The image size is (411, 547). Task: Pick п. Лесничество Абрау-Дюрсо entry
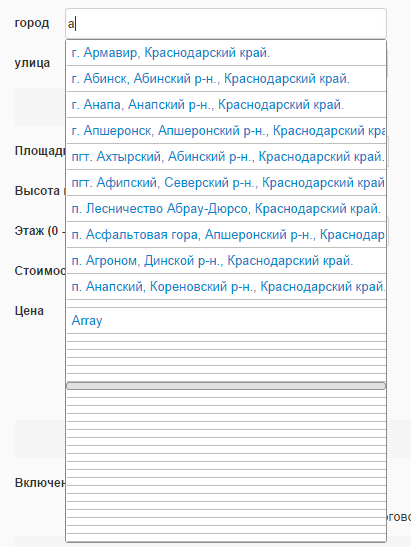pos(226,209)
